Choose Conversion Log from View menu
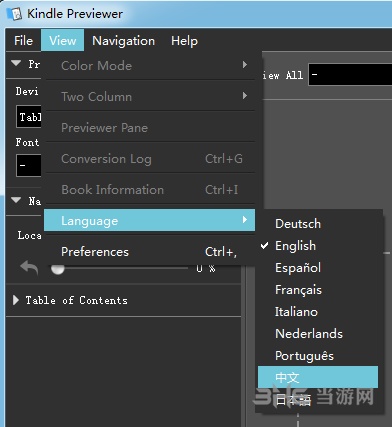The image size is (392, 427). (150, 159)
